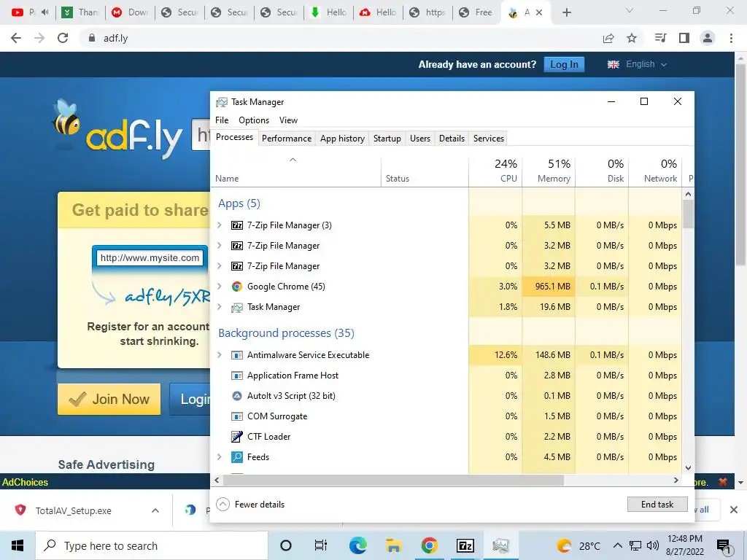Screen dimensions: 747x560
Task: Click Chrome's back arrow
Action: (x=16, y=38)
